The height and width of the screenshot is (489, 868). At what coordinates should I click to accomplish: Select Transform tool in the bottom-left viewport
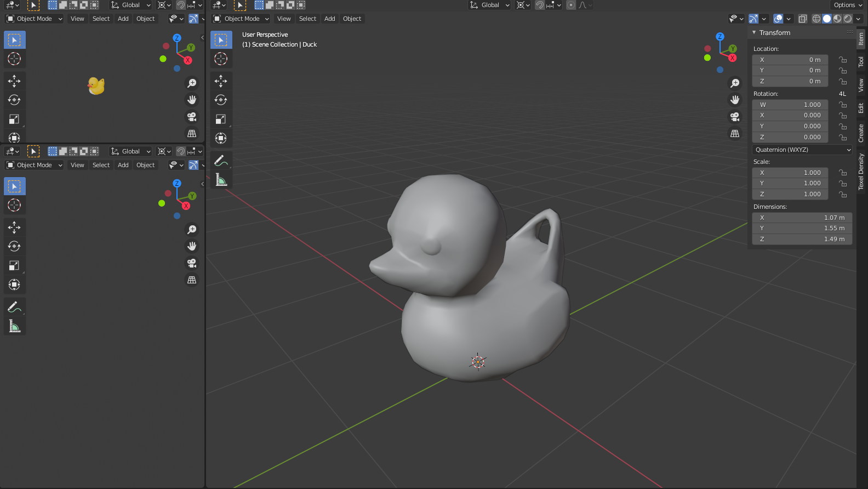14,285
